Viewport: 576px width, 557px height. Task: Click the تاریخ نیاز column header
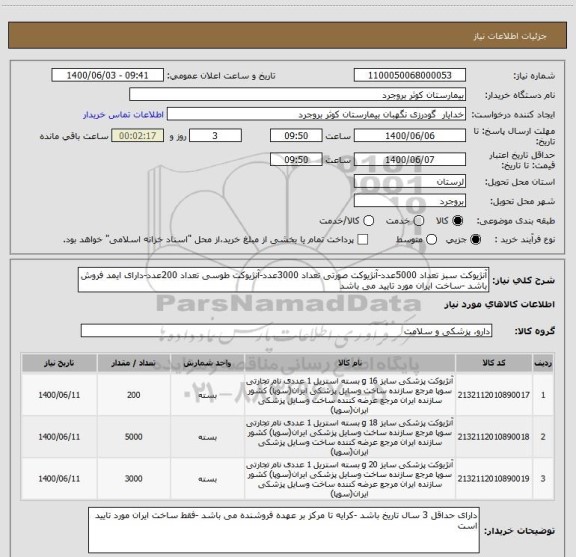[59, 363]
